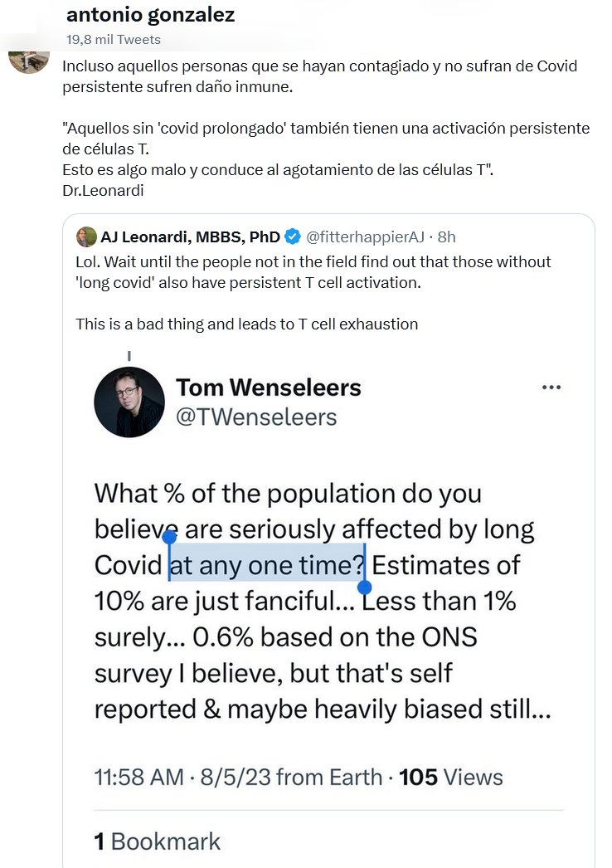Image resolution: width=612 pixels, height=868 pixels.
Task: Open Tom Wenseleers' round profile photo
Action: tap(129, 402)
